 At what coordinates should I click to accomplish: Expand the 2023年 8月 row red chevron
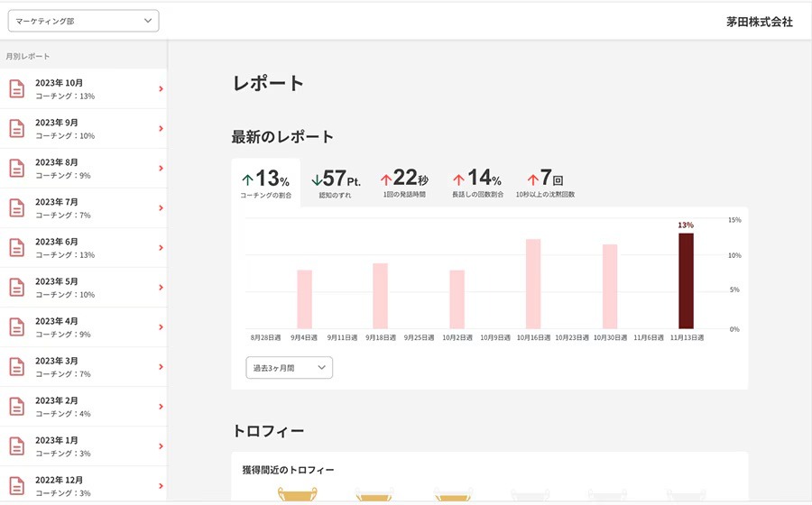[x=161, y=168]
